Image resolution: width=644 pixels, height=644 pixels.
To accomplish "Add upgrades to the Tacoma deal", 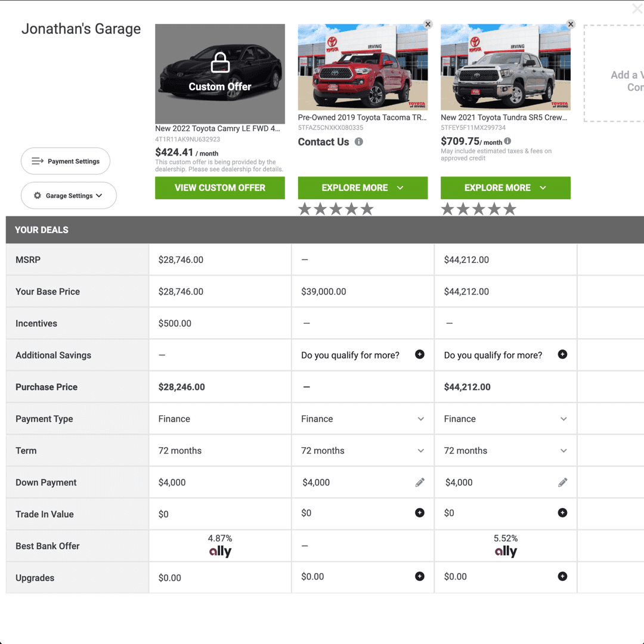I will tap(419, 576).
